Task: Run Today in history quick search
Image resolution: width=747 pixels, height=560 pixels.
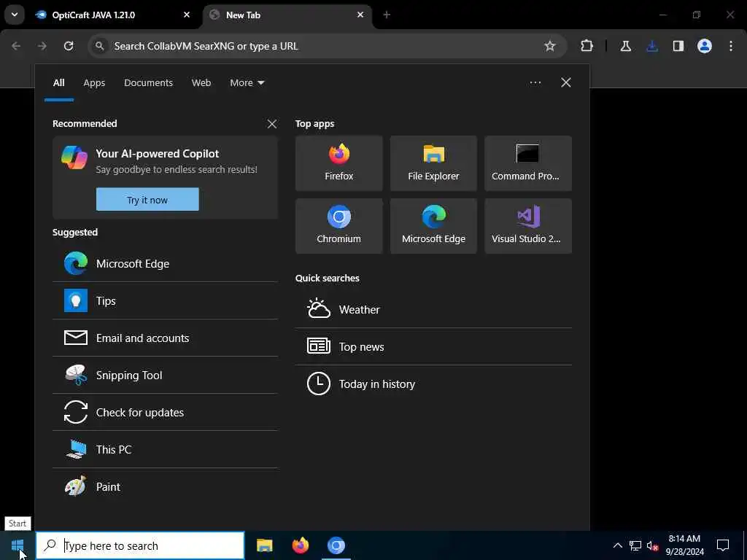Action: click(433, 384)
